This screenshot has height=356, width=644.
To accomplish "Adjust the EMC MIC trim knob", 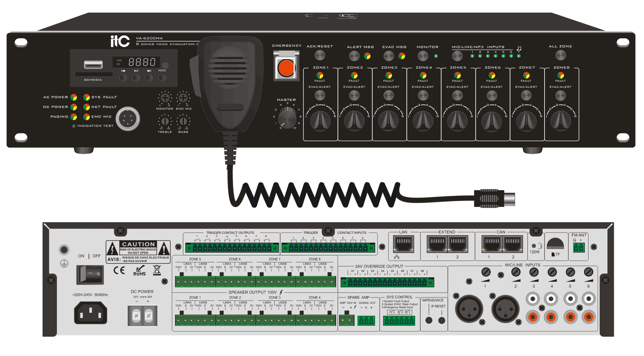I will (183, 98).
